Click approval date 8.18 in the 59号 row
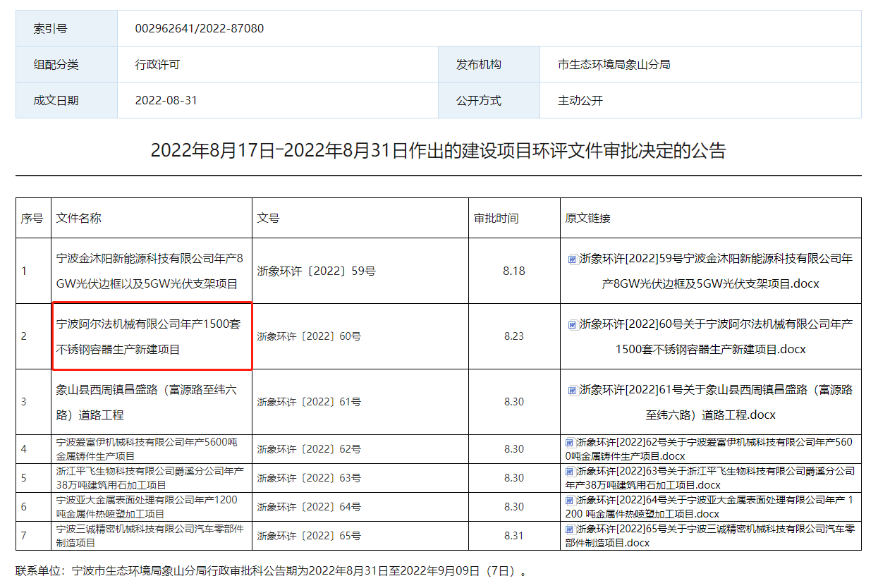The width and height of the screenshot is (878, 588). coord(514,271)
